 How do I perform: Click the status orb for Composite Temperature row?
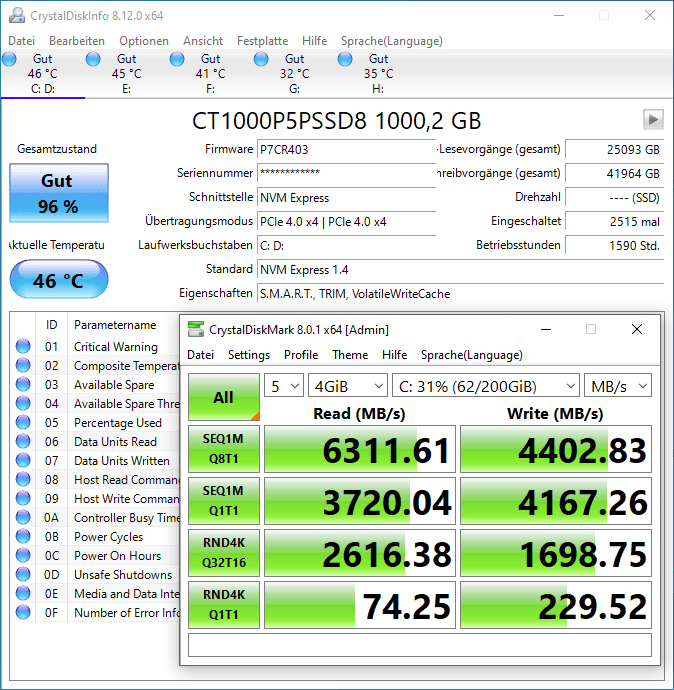(x=23, y=365)
